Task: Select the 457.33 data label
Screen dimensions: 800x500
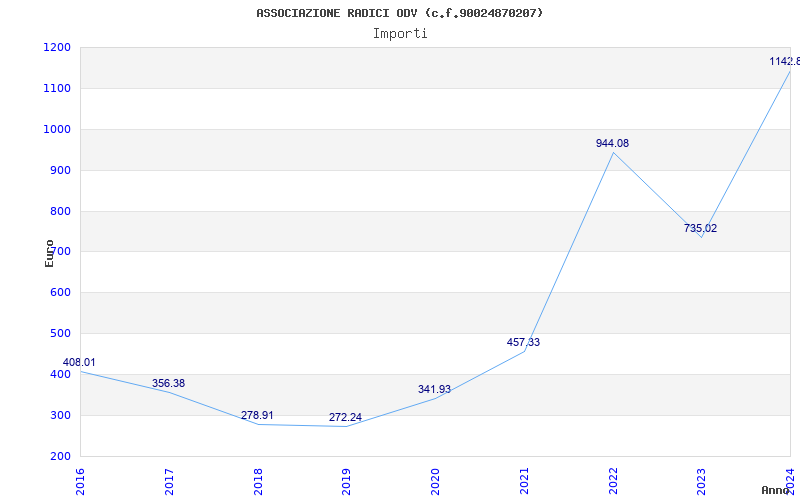Action: [523, 342]
